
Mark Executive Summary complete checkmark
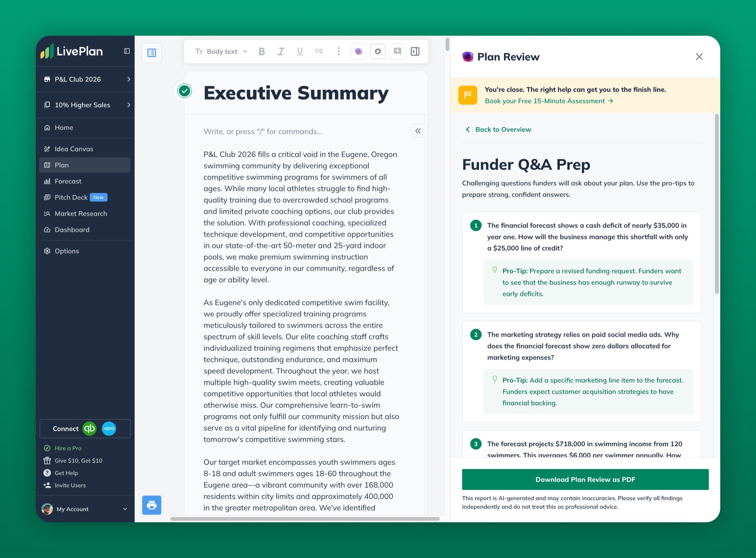[x=184, y=91]
